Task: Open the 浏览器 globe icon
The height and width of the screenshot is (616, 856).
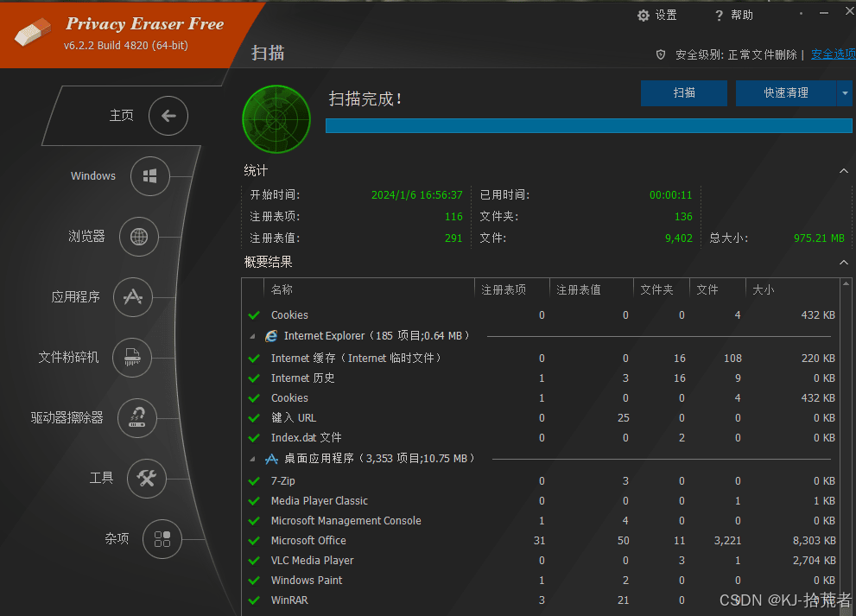Action: tap(139, 237)
